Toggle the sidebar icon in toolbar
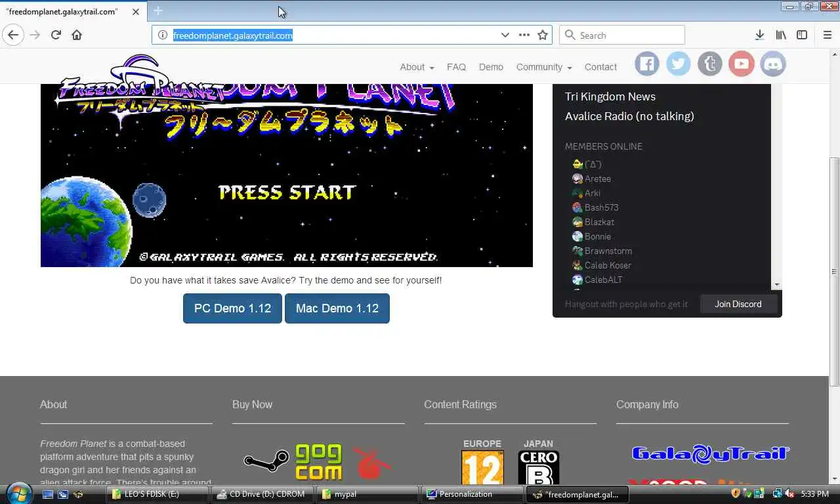The height and width of the screenshot is (504, 840). [x=802, y=35]
